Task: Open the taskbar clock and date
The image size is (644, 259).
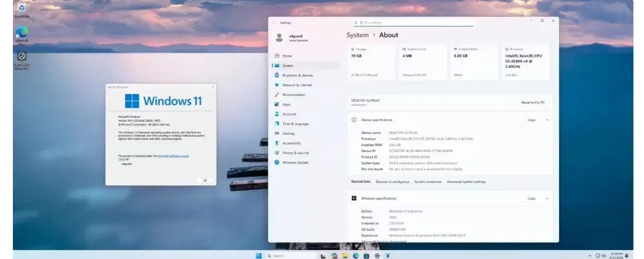Action: point(616,256)
